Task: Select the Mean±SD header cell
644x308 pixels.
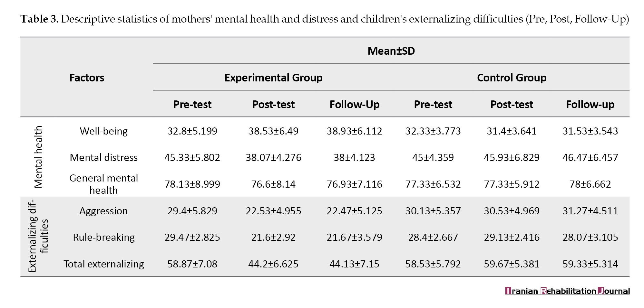Action: [391, 51]
